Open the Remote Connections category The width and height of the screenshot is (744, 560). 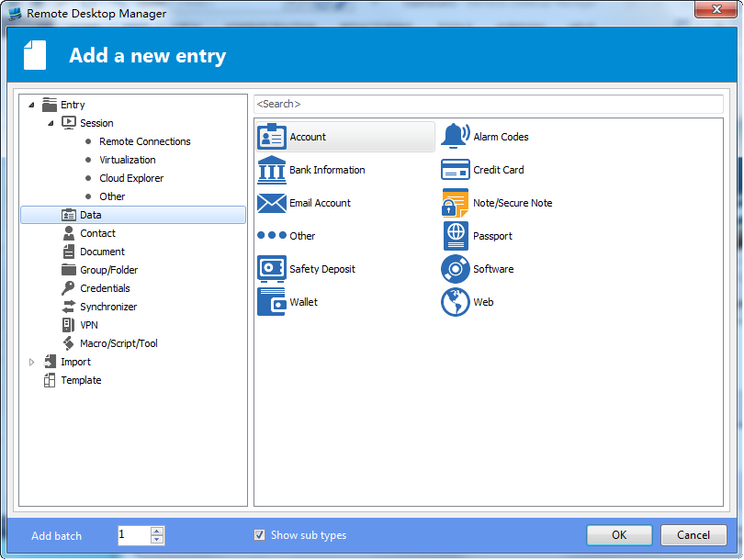click(145, 141)
